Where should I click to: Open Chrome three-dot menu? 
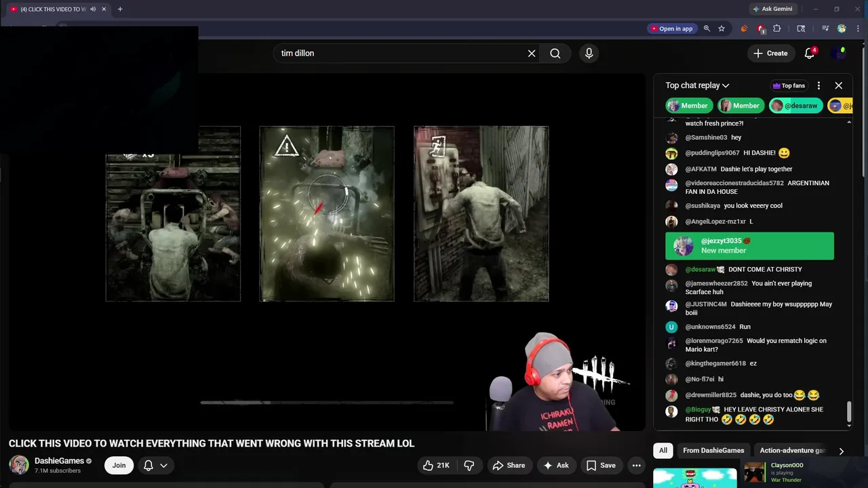pos(857,28)
